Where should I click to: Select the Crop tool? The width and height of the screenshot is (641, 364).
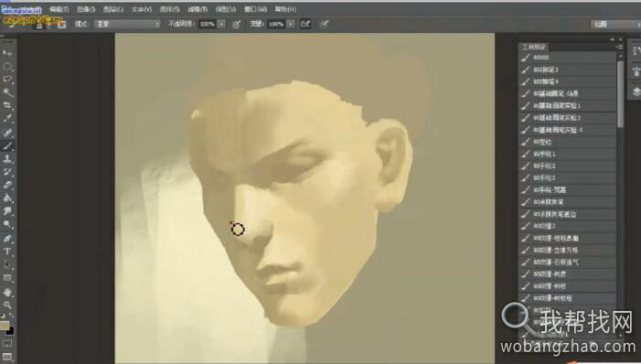7,106
